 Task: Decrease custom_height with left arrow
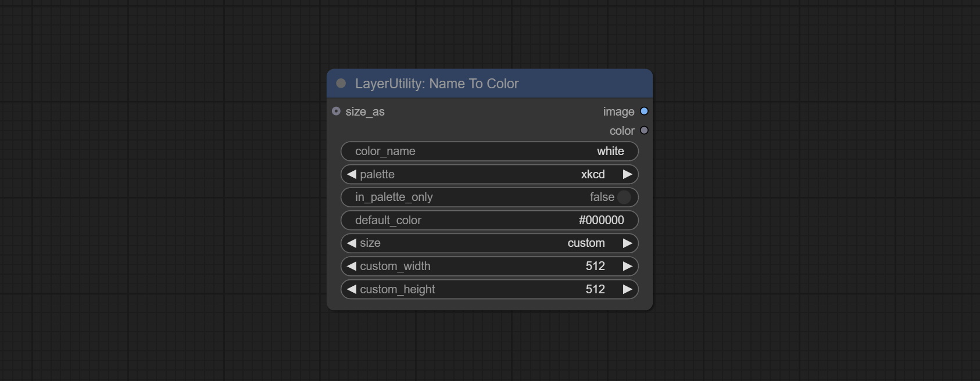click(351, 289)
